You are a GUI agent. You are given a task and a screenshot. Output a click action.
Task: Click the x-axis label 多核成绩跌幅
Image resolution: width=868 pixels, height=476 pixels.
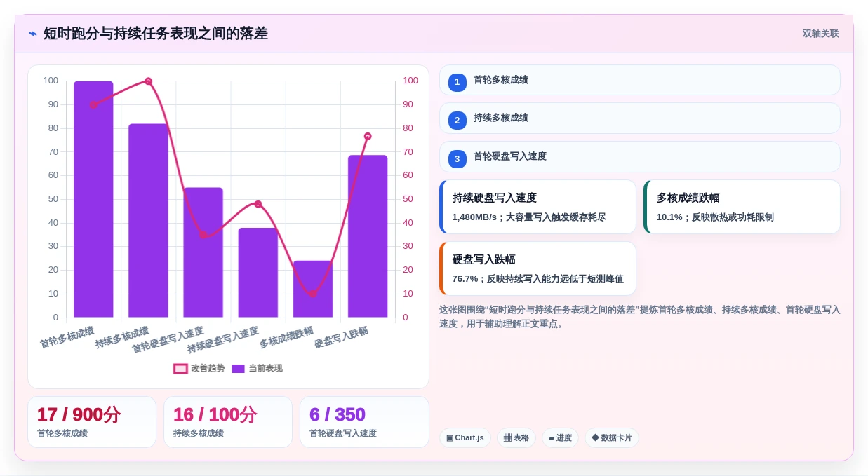[286, 338]
